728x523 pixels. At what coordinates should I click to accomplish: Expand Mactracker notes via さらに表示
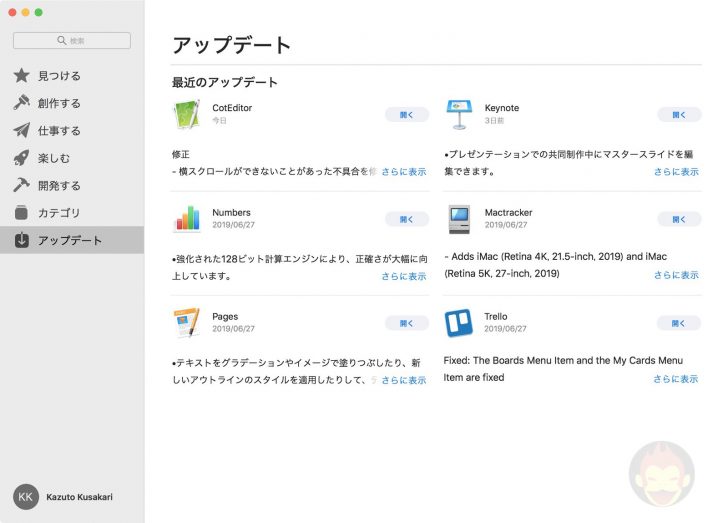click(x=676, y=275)
